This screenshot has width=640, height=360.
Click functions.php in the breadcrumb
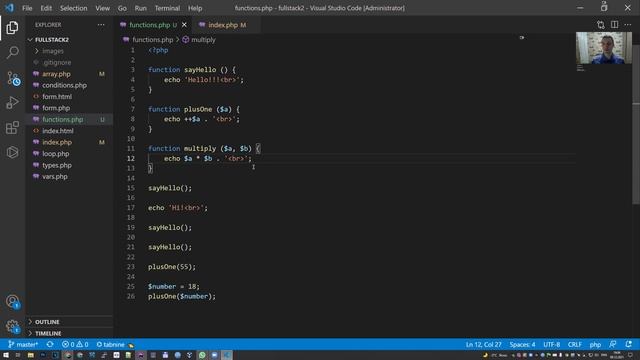coord(153,40)
